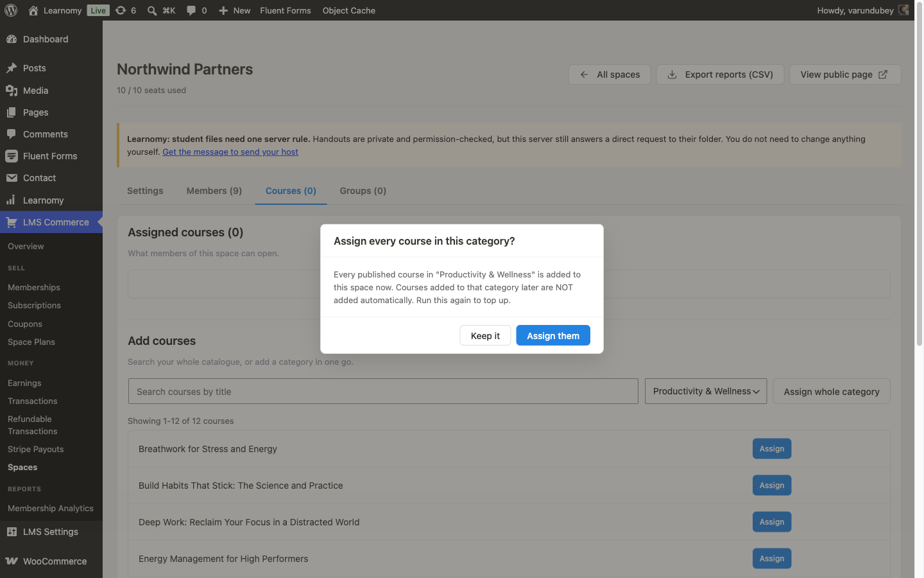924x578 pixels.
Task: Open Membership Analytics submenu item
Action: [51, 508]
